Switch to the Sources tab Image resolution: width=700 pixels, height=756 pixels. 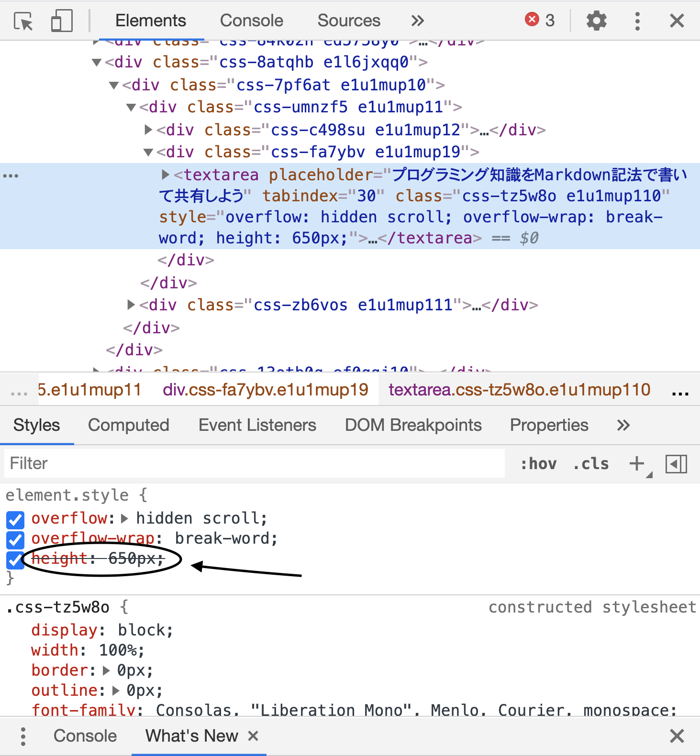click(349, 21)
